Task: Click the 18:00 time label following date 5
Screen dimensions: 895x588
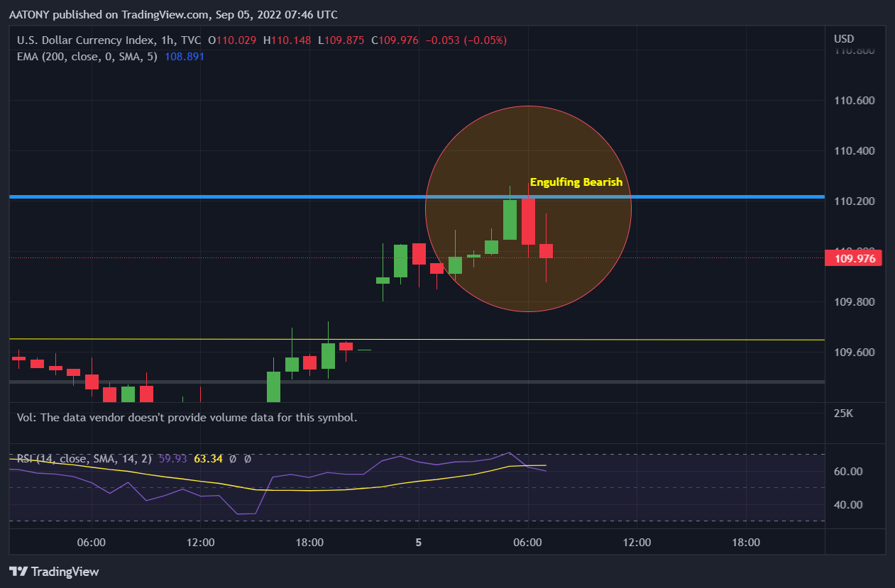Action: [x=745, y=543]
